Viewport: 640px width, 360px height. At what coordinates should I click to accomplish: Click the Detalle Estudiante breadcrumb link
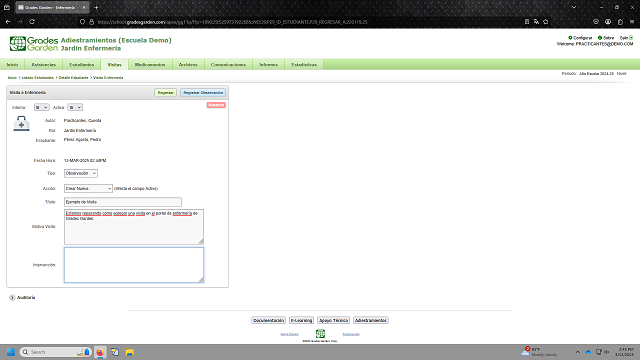73,78
